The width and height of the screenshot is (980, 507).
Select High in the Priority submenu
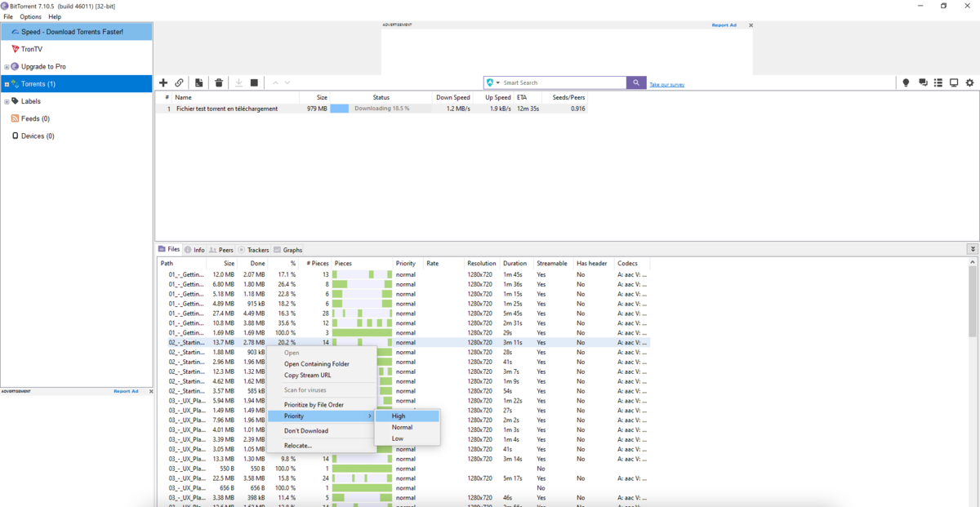[399, 416]
